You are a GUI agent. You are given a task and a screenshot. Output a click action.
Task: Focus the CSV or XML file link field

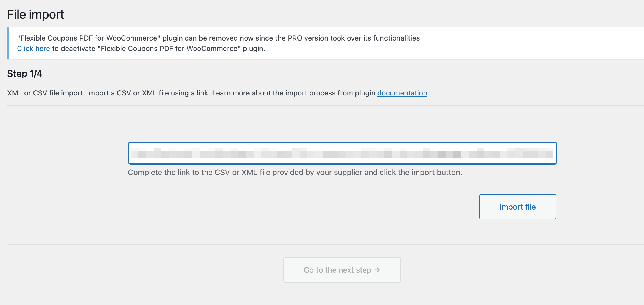[342, 153]
